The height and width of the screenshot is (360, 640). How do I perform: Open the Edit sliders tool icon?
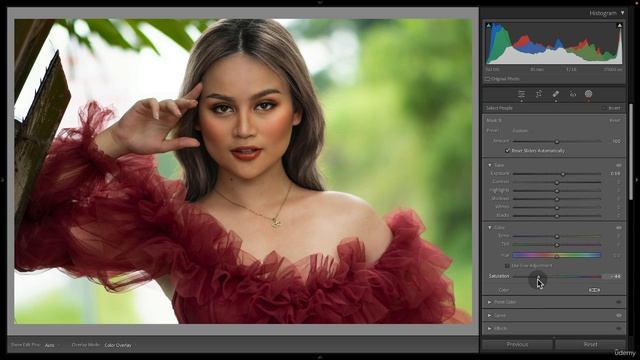pyautogui.click(x=521, y=94)
